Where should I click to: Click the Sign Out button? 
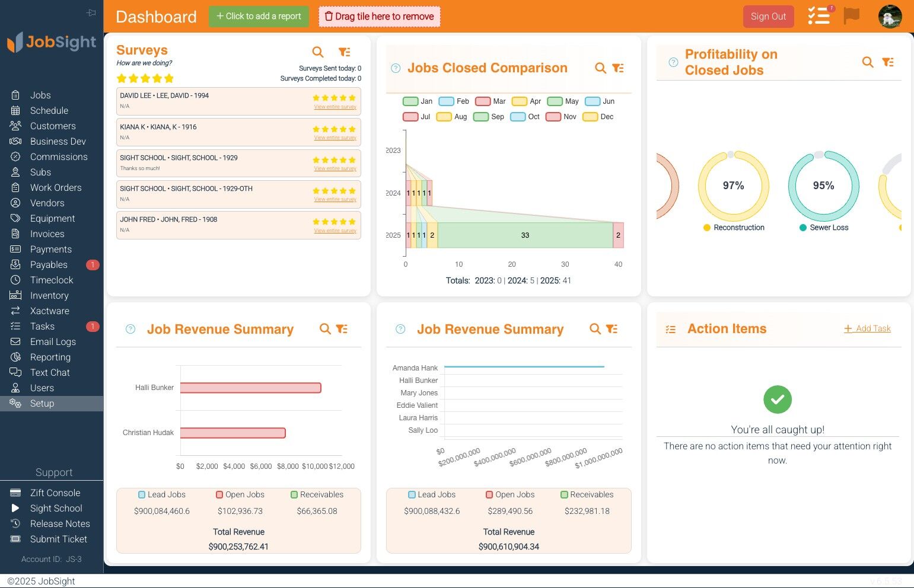768,17
